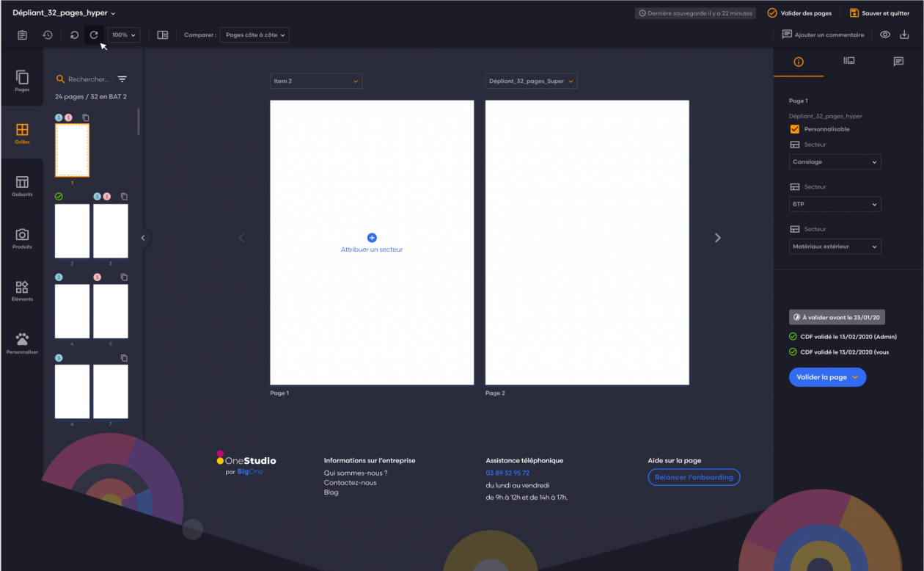924x571 pixels.
Task: Open the filter icon beside search
Action: point(122,79)
